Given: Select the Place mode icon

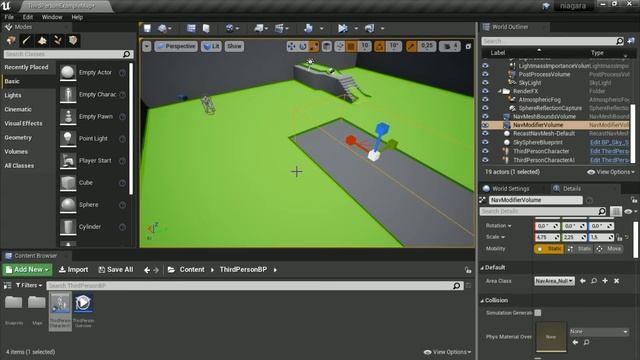Looking at the screenshot, I should coord(11,40).
